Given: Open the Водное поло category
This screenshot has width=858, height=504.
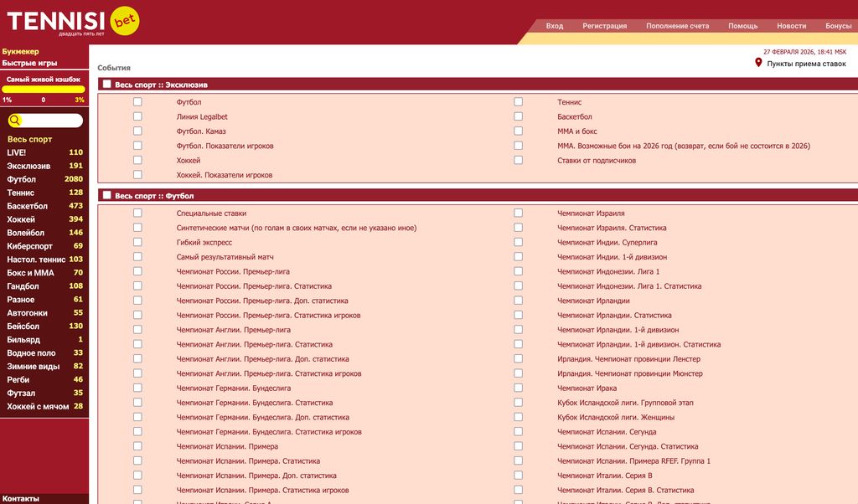Looking at the screenshot, I should click(x=44, y=352).
